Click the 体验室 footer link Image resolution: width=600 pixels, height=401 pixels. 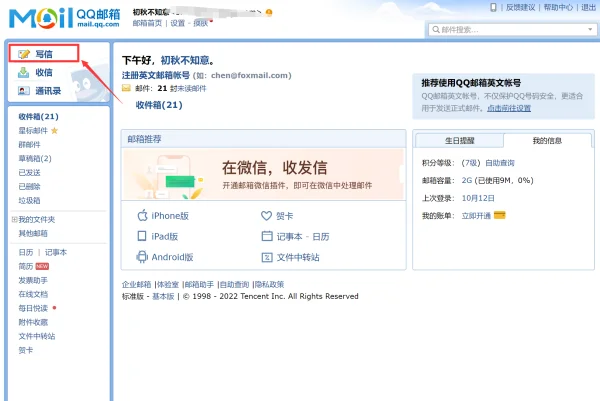(168, 284)
